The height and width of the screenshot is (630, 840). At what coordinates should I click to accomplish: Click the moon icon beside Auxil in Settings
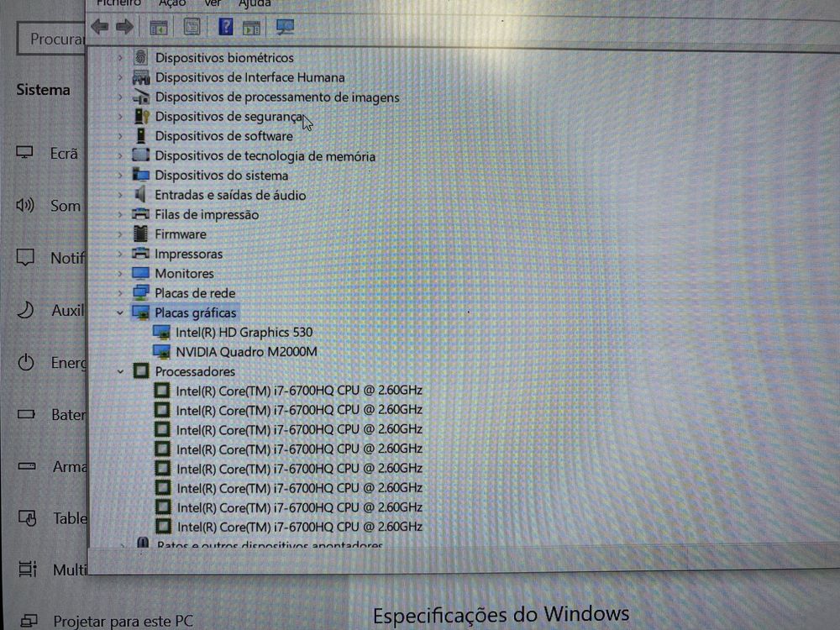[25, 310]
